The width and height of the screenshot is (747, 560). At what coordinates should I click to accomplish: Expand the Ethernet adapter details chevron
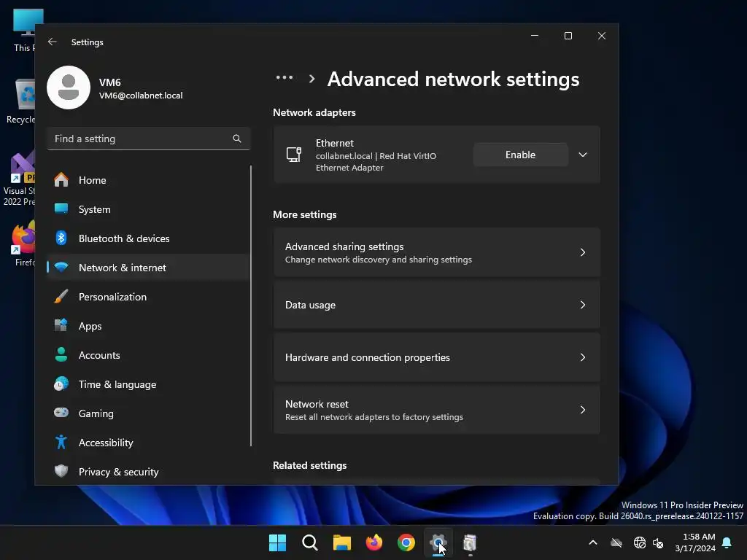point(583,155)
